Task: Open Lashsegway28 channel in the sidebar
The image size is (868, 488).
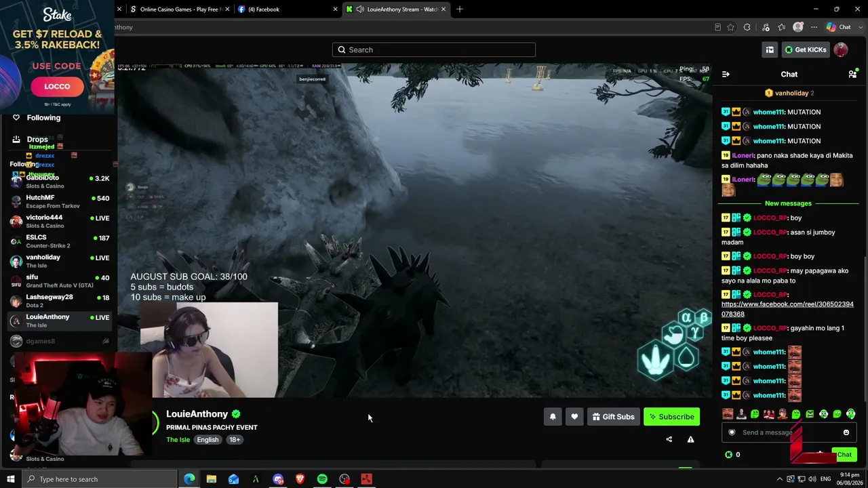Action: point(60,301)
